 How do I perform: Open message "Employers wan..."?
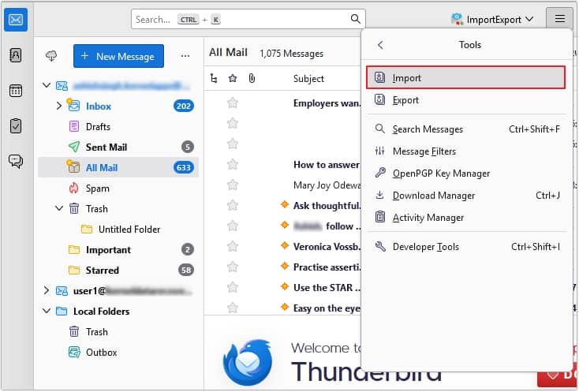click(327, 103)
